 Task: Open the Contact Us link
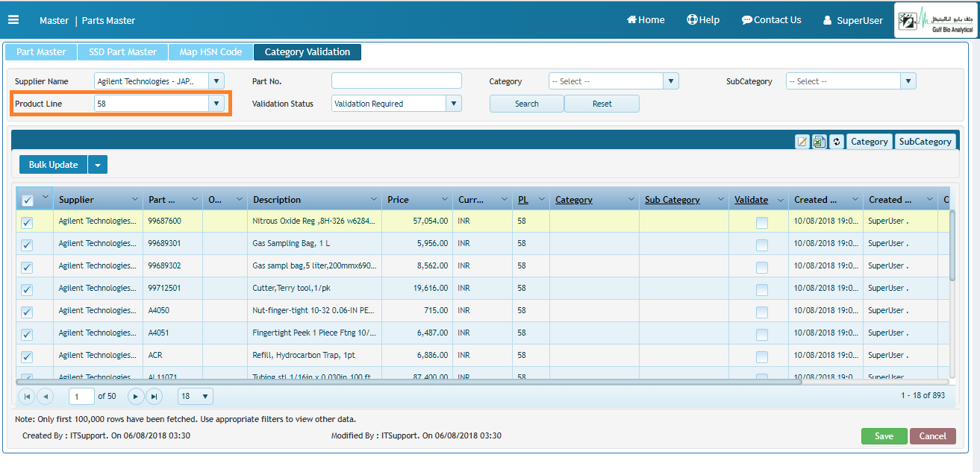[771, 20]
